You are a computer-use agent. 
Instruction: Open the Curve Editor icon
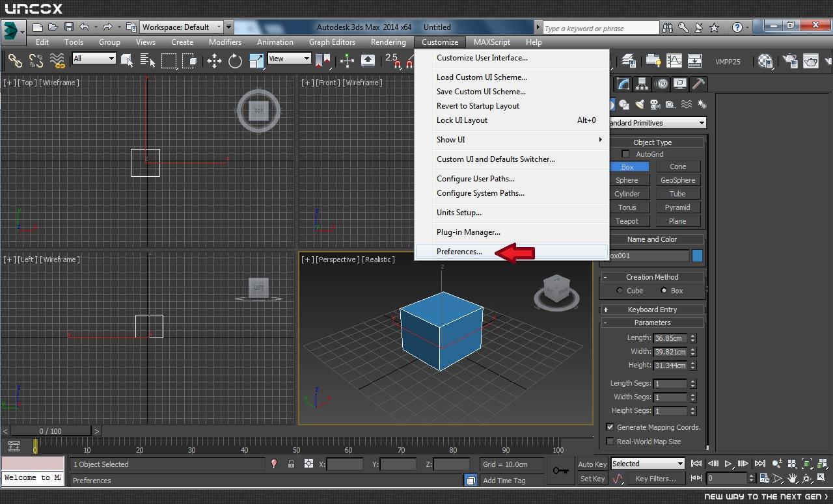[674, 61]
